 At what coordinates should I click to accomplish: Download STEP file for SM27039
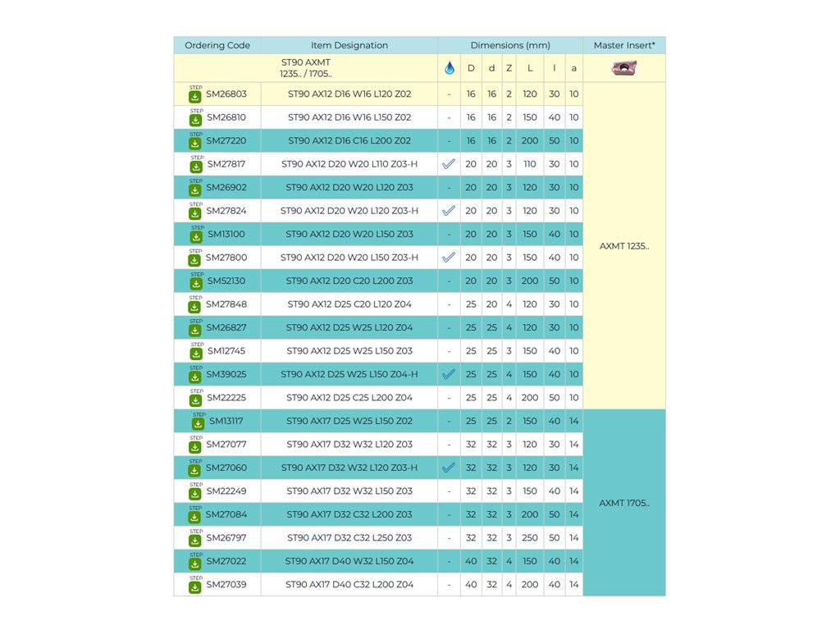coord(195,586)
